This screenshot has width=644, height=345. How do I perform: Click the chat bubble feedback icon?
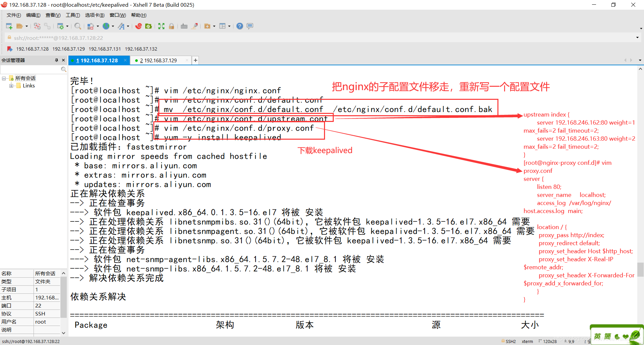pyautogui.click(x=250, y=26)
